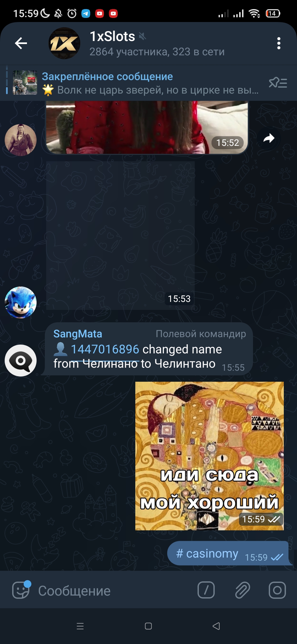Open the иди сюда мой хороший image
This screenshot has width=297, height=644.
pyautogui.click(x=209, y=456)
